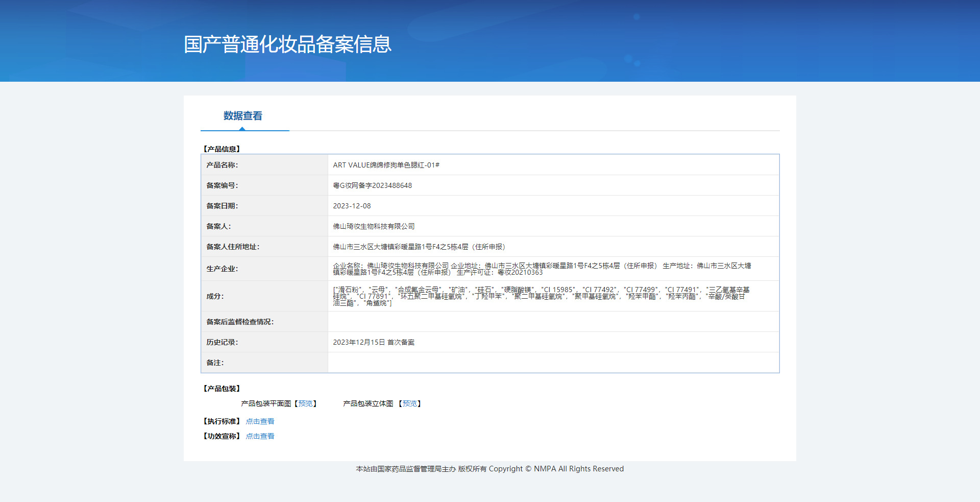The height and width of the screenshot is (502, 980).
Task: Open the 数据查看 tab
Action: click(x=243, y=116)
